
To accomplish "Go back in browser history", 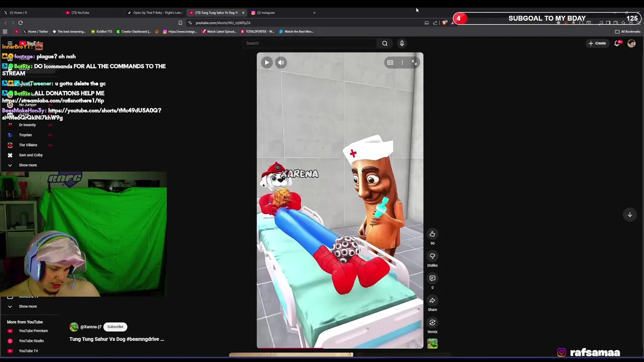I will click(x=6, y=23).
